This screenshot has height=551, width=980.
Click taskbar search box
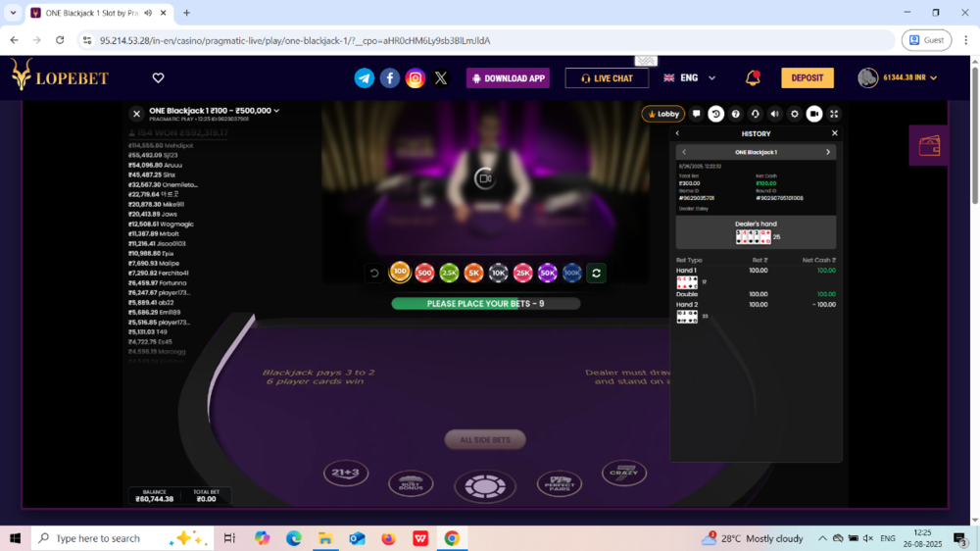pos(122,538)
